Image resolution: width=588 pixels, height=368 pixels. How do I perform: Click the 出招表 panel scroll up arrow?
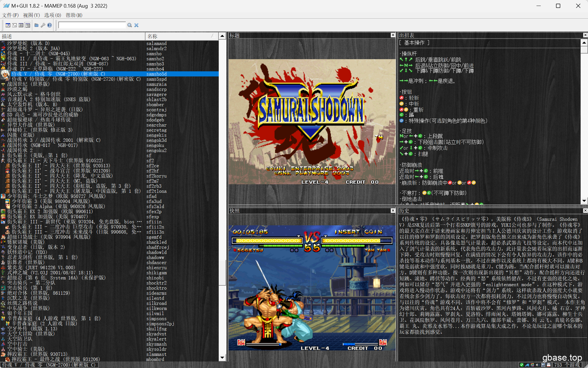tap(584, 42)
